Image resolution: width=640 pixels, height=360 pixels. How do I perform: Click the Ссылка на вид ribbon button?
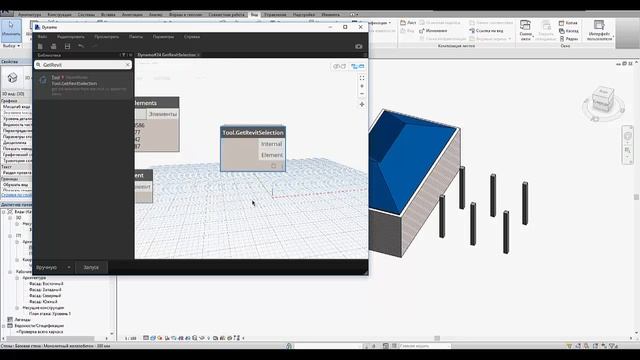[486, 31]
